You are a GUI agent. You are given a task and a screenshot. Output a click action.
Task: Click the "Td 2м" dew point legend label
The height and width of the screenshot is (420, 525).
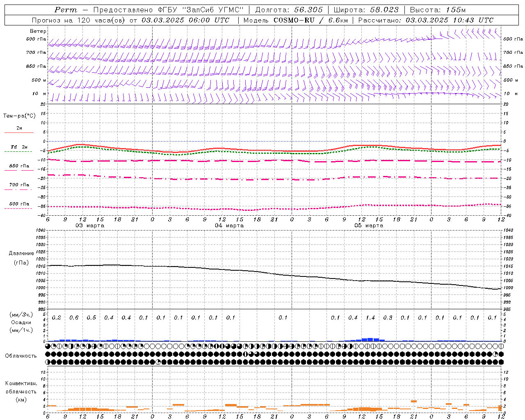click(19, 147)
